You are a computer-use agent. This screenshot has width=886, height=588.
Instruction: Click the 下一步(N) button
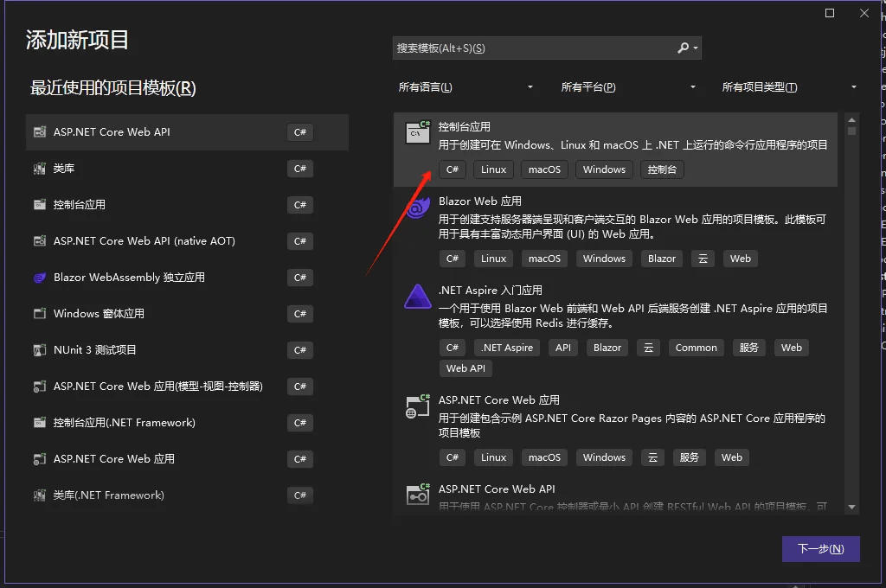[820, 549]
